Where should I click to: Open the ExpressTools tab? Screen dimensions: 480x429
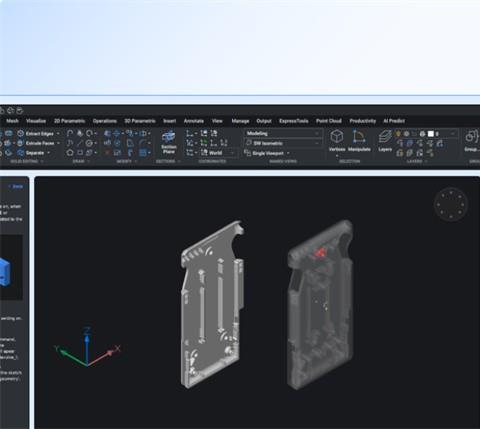click(294, 121)
